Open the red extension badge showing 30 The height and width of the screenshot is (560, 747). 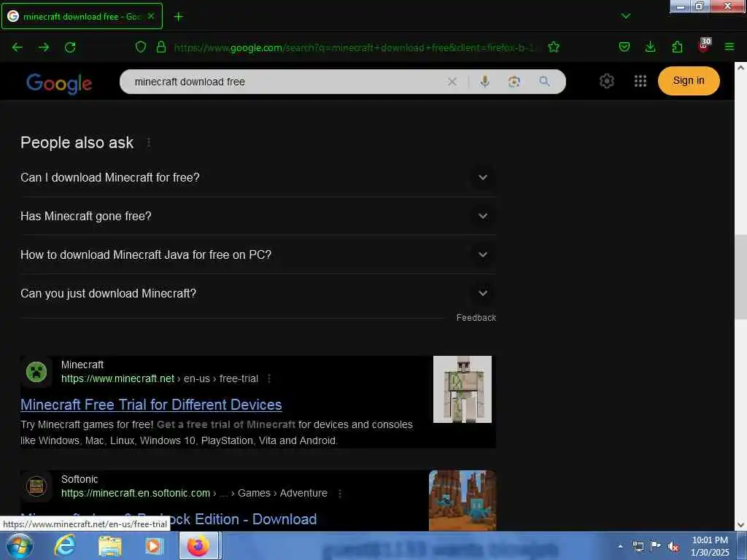[x=704, y=46]
